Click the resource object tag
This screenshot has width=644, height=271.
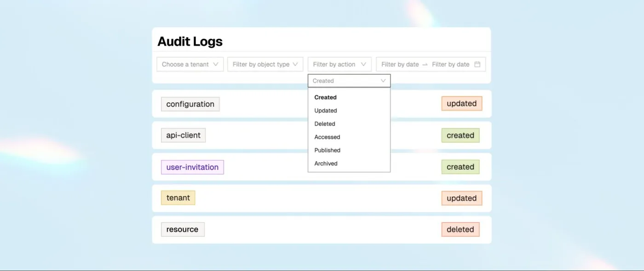coord(182,230)
